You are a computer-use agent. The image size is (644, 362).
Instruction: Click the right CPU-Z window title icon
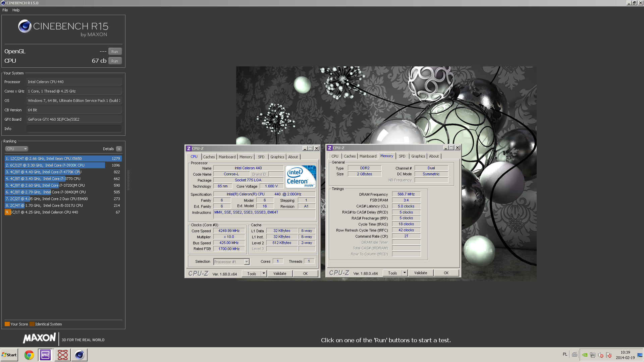[330, 148]
